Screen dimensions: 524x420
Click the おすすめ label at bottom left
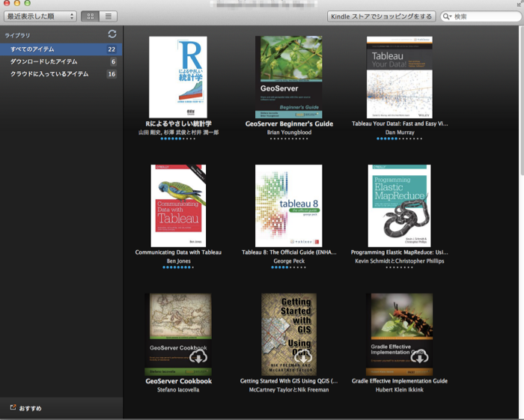coord(31,408)
